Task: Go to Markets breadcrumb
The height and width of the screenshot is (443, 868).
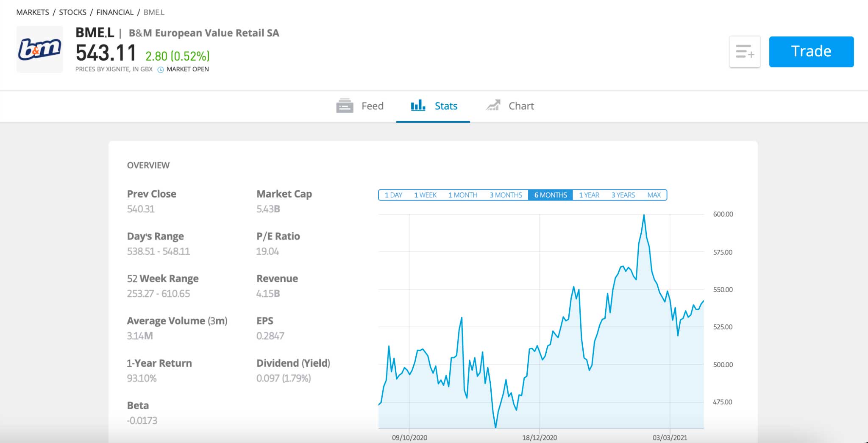Action: [33, 12]
